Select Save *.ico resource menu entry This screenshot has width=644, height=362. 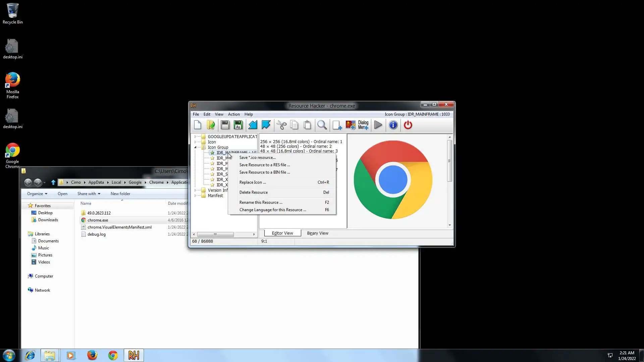(x=257, y=158)
